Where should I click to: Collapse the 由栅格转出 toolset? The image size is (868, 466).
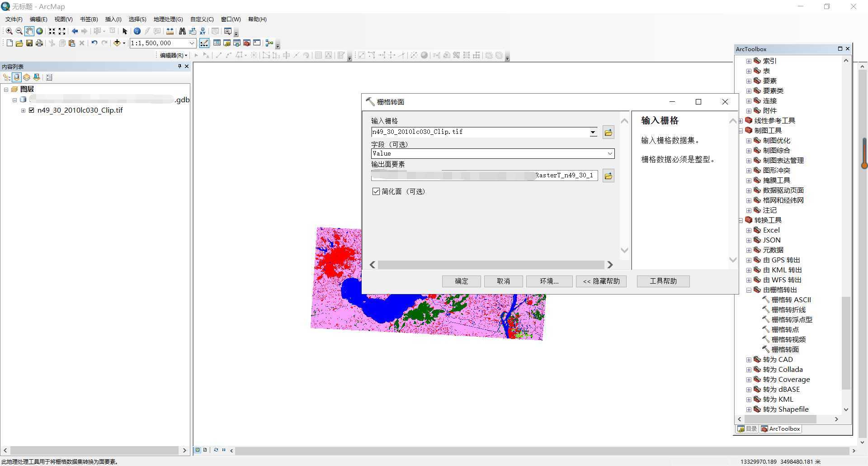[749, 290]
